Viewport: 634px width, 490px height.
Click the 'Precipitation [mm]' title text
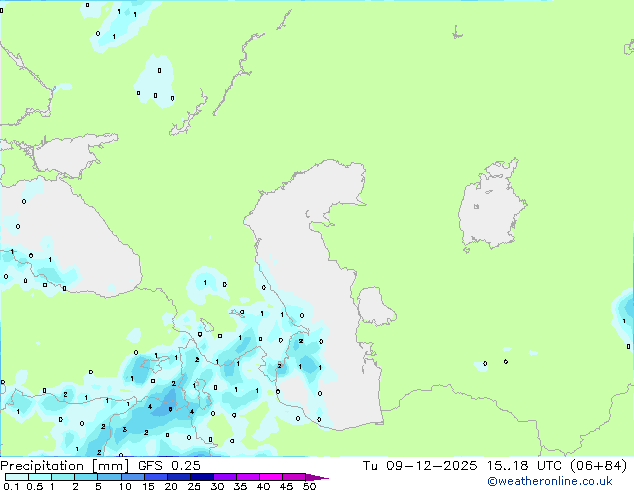(x=64, y=466)
